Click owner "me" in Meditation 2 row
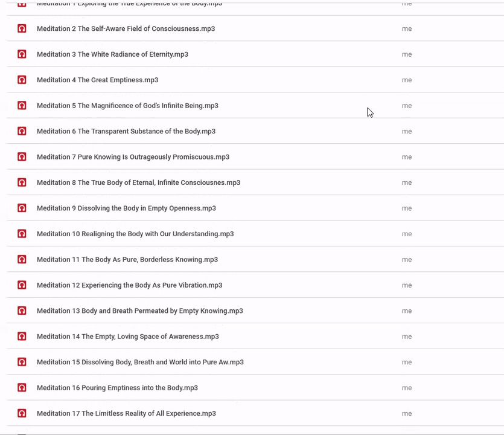Screen dimensions: 504x435 click(x=407, y=28)
